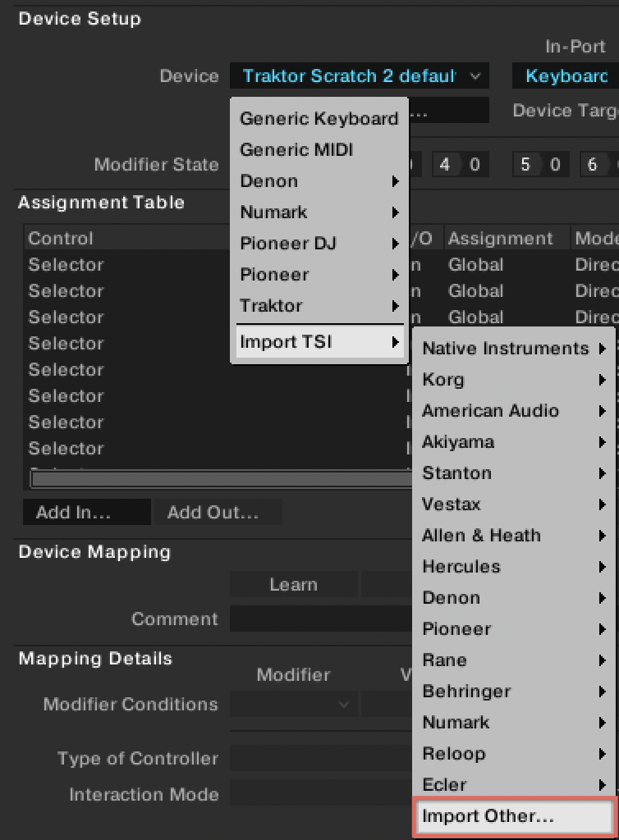
Task: Expand the Traktor submenu
Action: tap(319, 305)
